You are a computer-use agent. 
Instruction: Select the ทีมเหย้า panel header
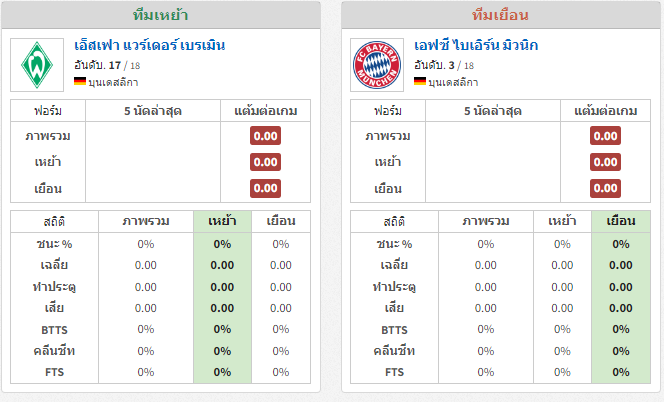(160, 15)
